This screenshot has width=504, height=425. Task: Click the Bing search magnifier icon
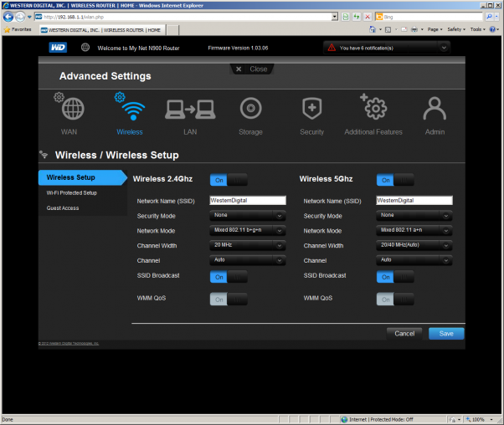point(489,17)
